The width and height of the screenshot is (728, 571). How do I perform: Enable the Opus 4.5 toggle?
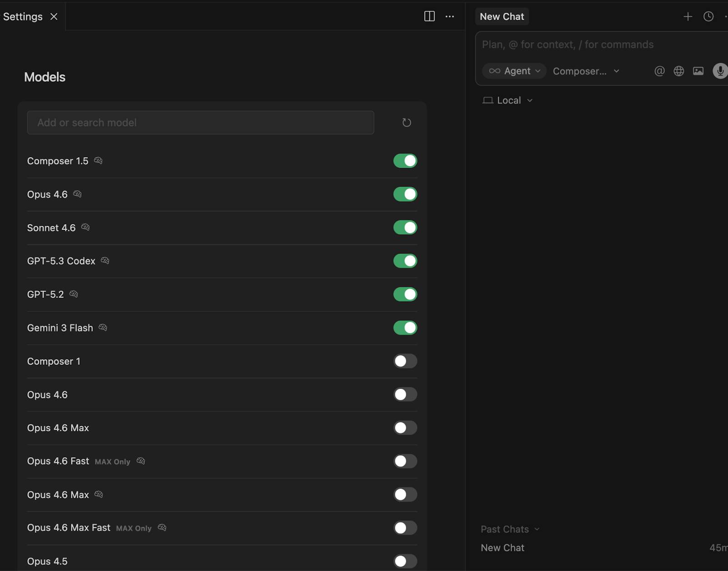click(x=405, y=561)
